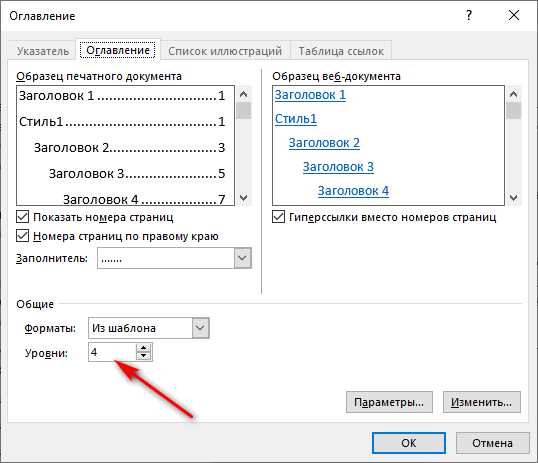Click Стиль1 line in print preview

click(x=122, y=121)
